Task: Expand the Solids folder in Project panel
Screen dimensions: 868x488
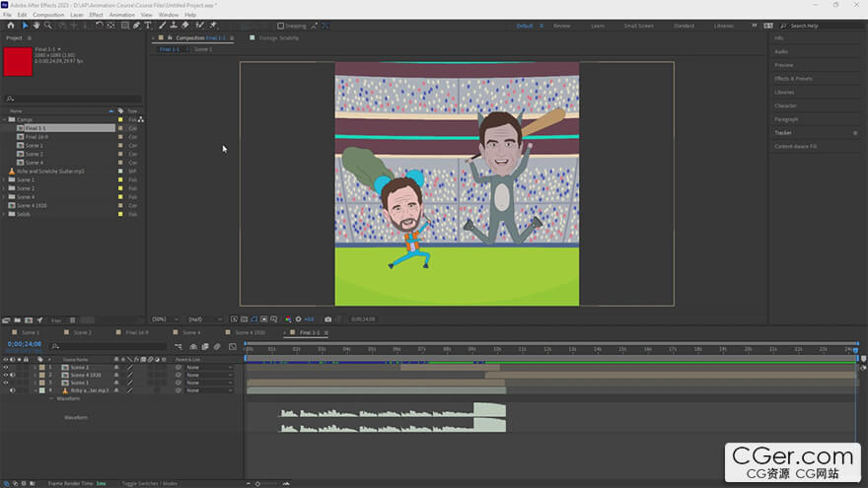Action: 4,213
